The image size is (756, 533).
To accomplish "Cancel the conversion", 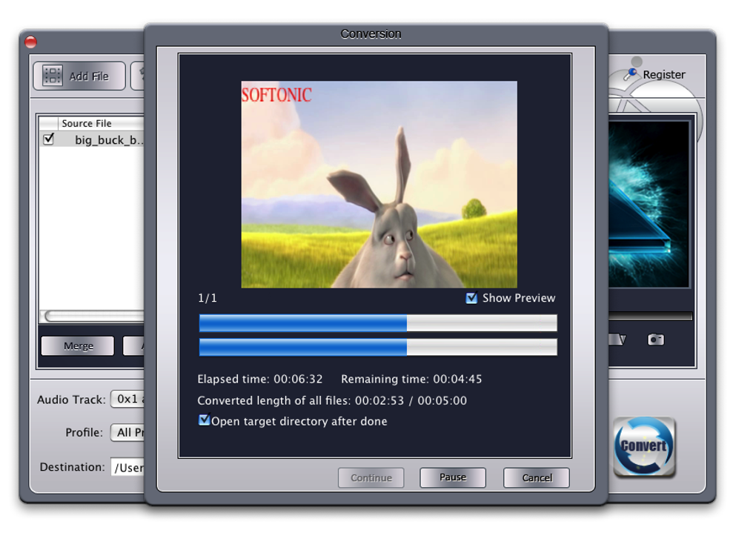I will 537,477.
